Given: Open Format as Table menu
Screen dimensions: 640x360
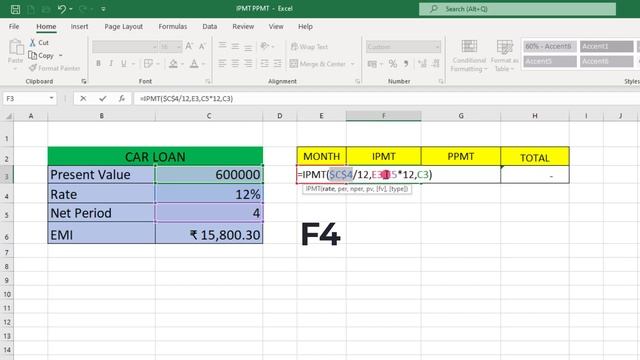Looking at the screenshot, I should 504,56.
